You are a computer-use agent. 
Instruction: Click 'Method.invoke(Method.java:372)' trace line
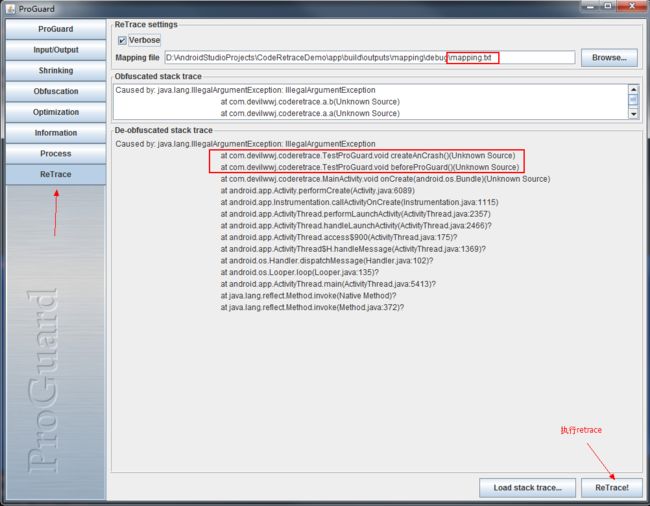coord(312,307)
